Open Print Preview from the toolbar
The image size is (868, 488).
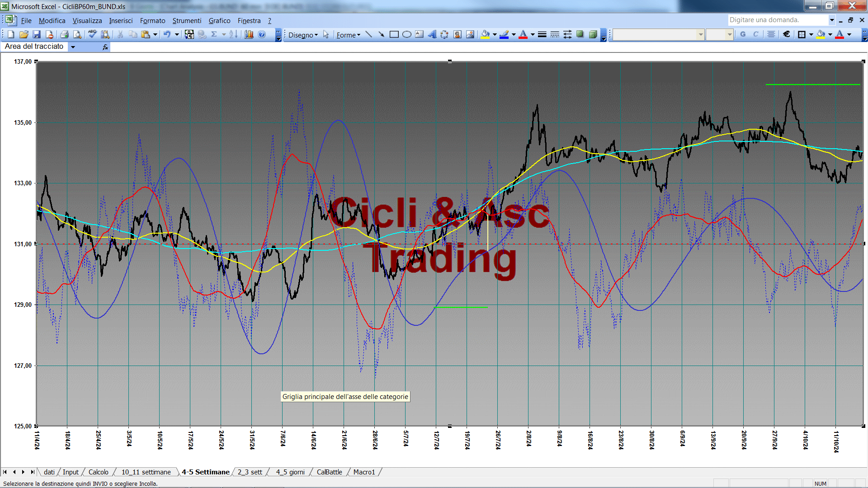77,34
